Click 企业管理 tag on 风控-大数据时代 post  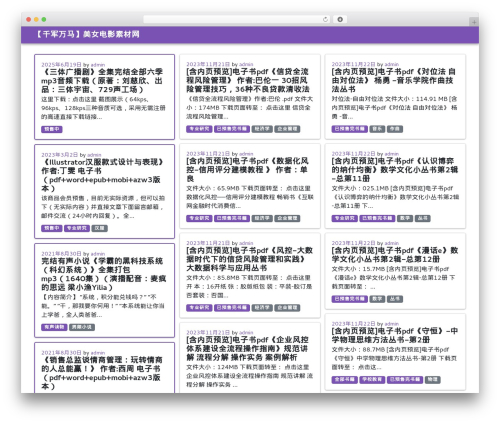[x=287, y=307]
